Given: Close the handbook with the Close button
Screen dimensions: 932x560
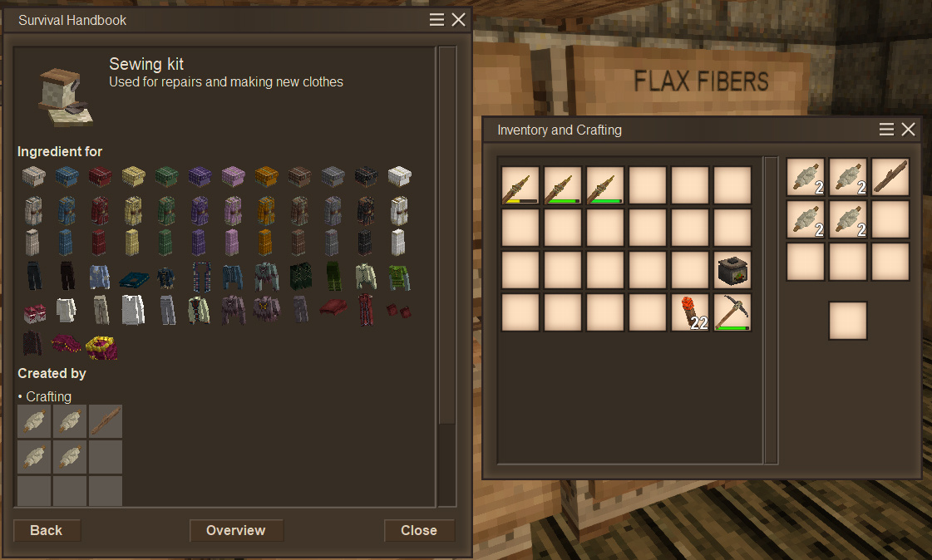Looking at the screenshot, I should tap(419, 530).
